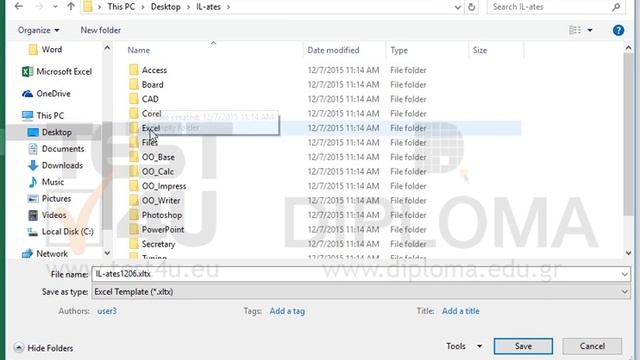Click Add a title link
Screen dimensions: 640x360
pyautogui.click(x=460, y=311)
